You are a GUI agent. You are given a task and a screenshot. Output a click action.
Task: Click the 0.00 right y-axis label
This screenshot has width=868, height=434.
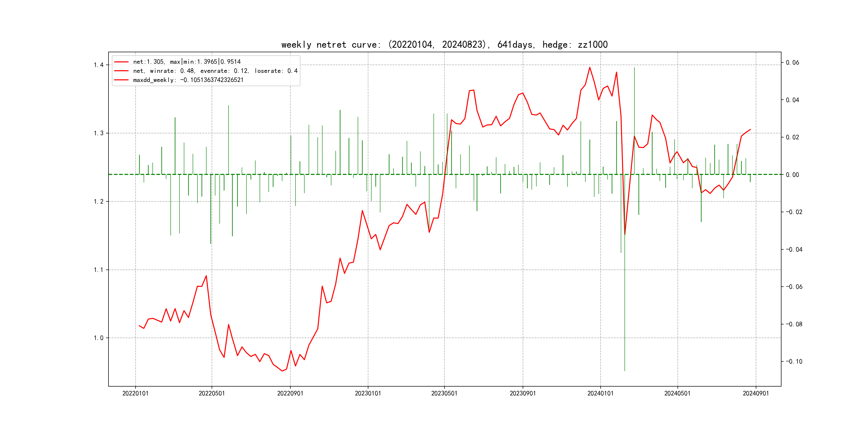(792, 175)
